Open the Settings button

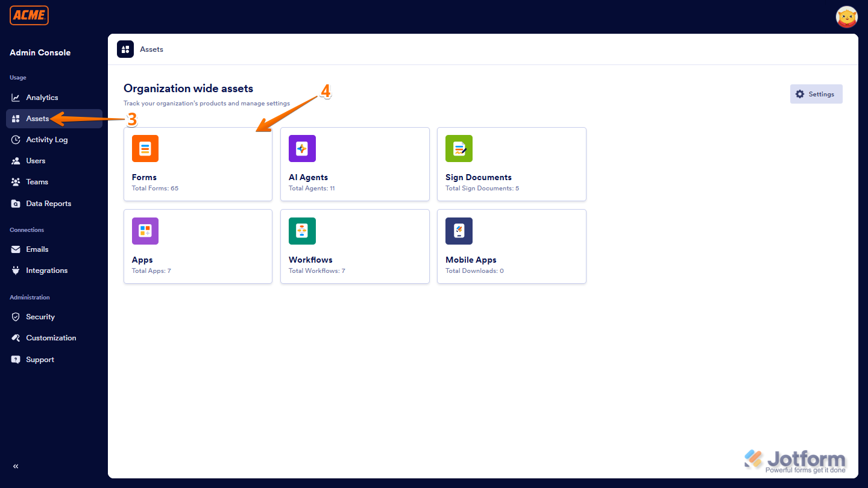(x=816, y=93)
